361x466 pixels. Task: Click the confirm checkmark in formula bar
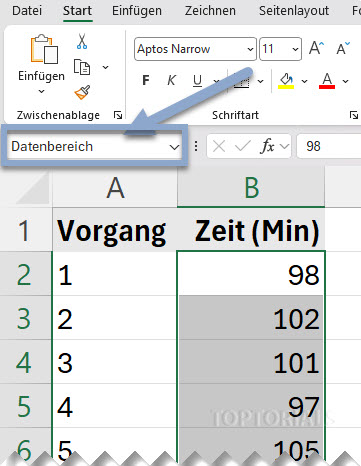tap(243, 146)
